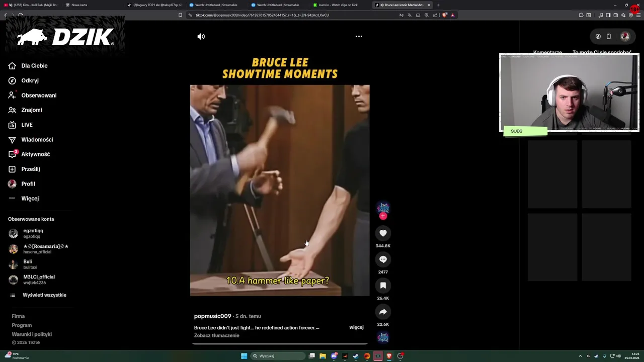Open browser hamburger main menu
The width and height of the screenshot is (644, 362).
click(639, 15)
